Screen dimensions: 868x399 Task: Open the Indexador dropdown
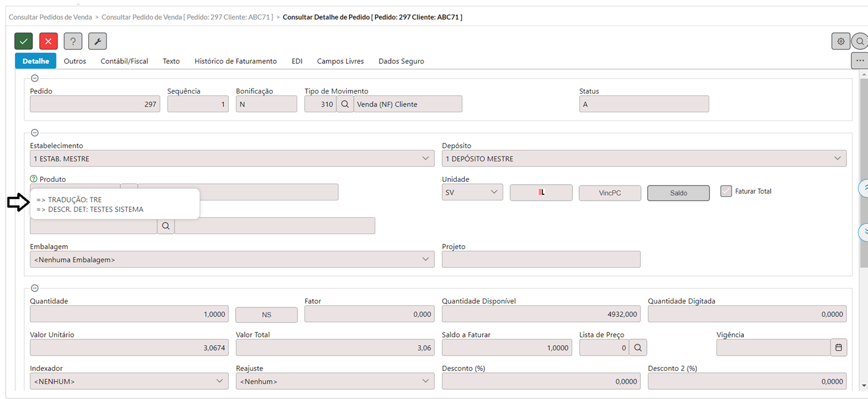click(x=129, y=381)
